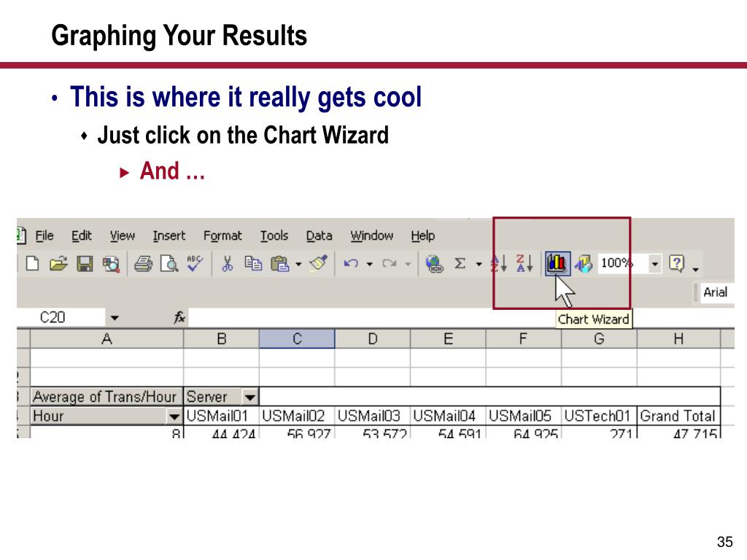Open the Hour pivot field dropdown
Screen dimensions: 747x560
pos(174,416)
